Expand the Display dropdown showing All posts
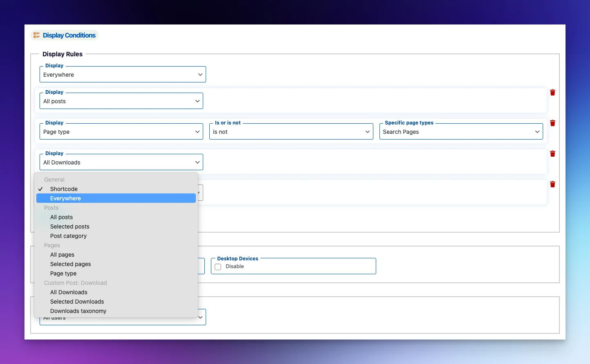Screen dimensions: 590x364 coord(121,100)
